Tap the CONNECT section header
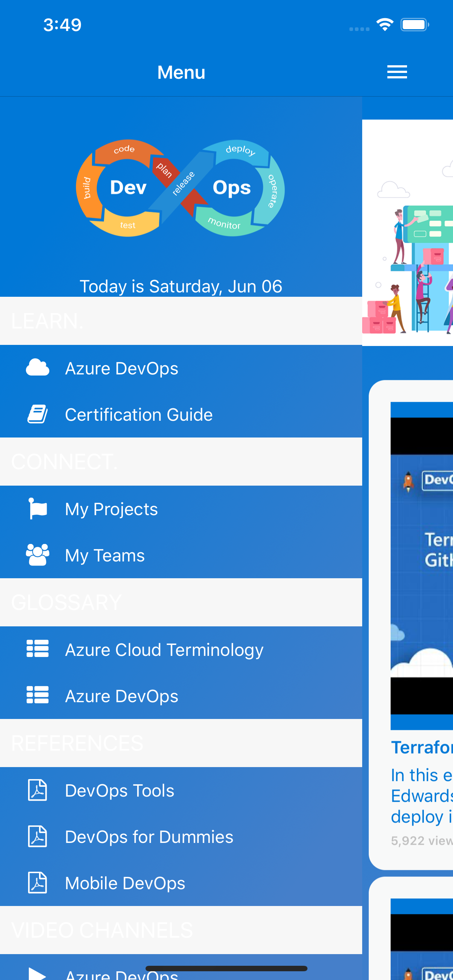The height and width of the screenshot is (980, 453). pyautogui.click(x=181, y=462)
